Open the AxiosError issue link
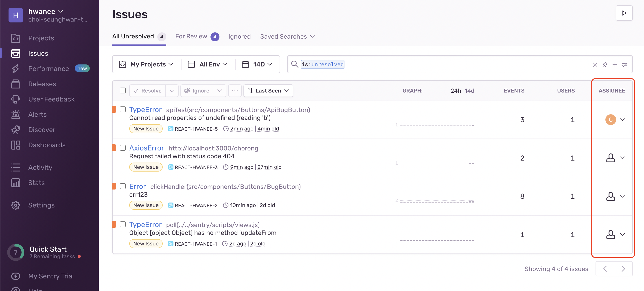 [x=147, y=148]
